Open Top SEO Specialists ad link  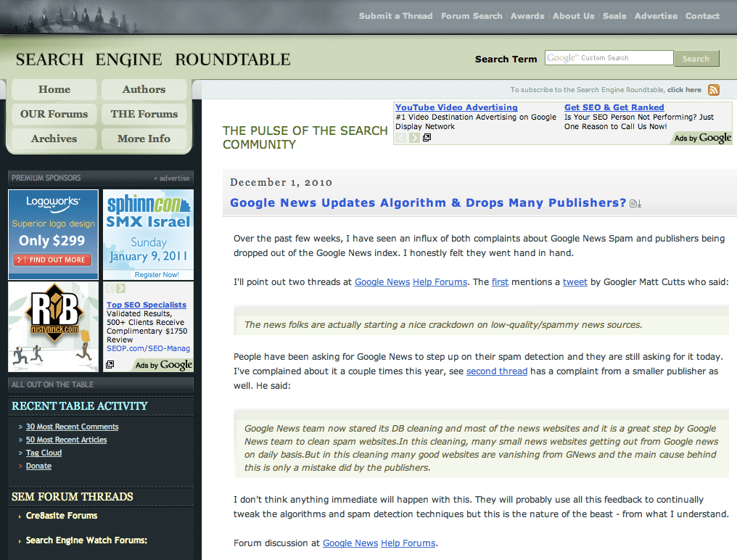[147, 305]
